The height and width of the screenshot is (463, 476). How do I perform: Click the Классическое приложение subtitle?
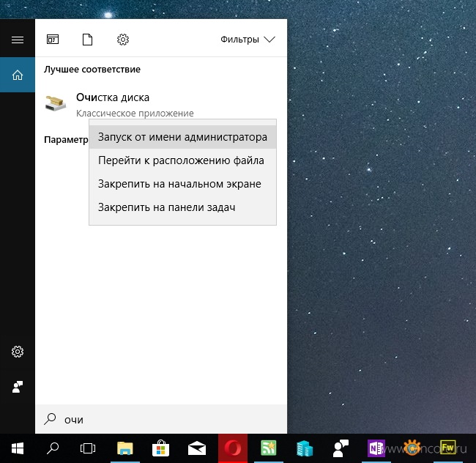click(x=135, y=114)
